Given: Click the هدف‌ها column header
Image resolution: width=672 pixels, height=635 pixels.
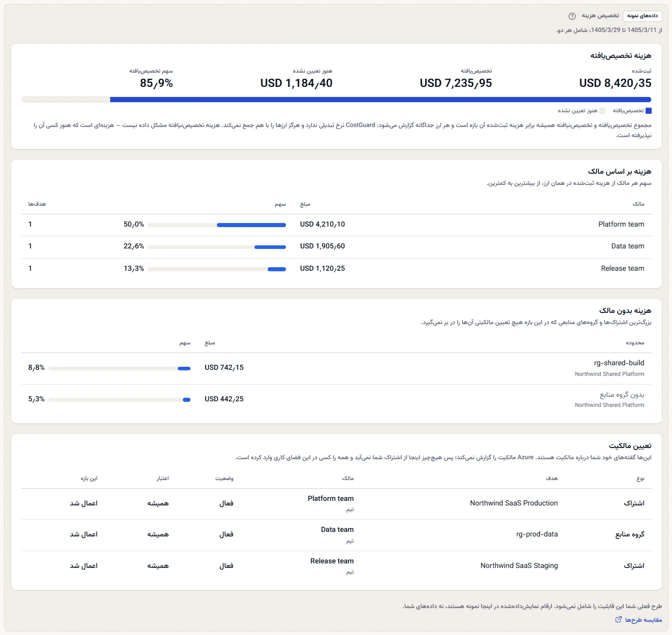Looking at the screenshot, I should (x=37, y=204).
